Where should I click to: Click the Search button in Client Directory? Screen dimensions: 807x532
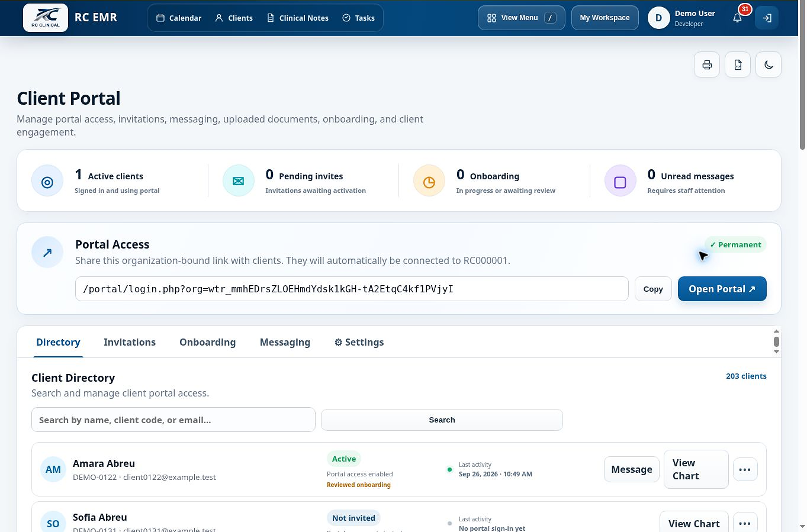point(442,420)
